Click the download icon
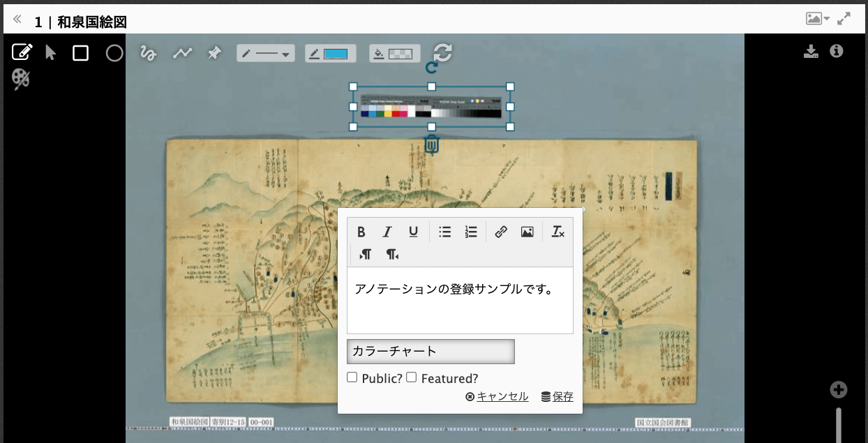The height and width of the screenshot is (443, 868). (811, 51)
